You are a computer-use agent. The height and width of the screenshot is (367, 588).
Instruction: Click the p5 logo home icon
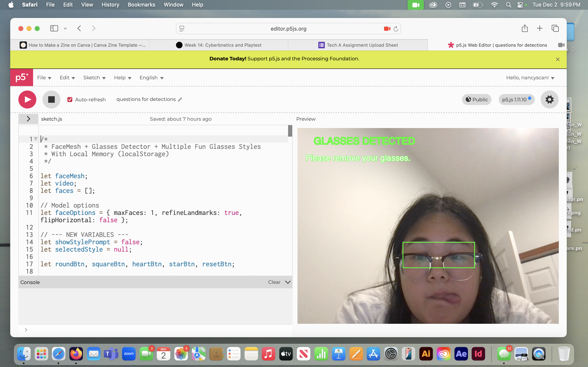pos(22,78)
